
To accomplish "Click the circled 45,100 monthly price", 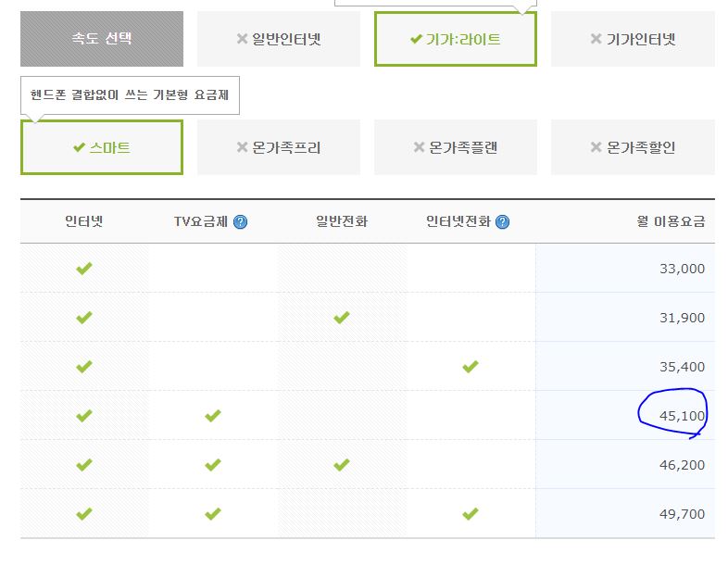I will (682, 416).
